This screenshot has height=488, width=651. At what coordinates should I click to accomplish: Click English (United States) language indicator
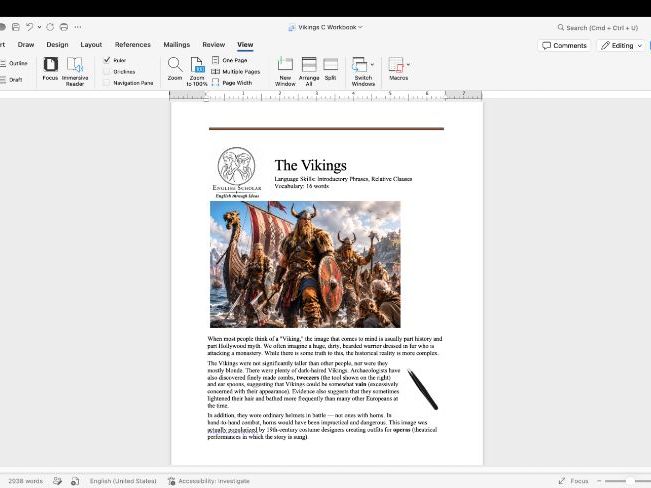(x=123, y=481)
